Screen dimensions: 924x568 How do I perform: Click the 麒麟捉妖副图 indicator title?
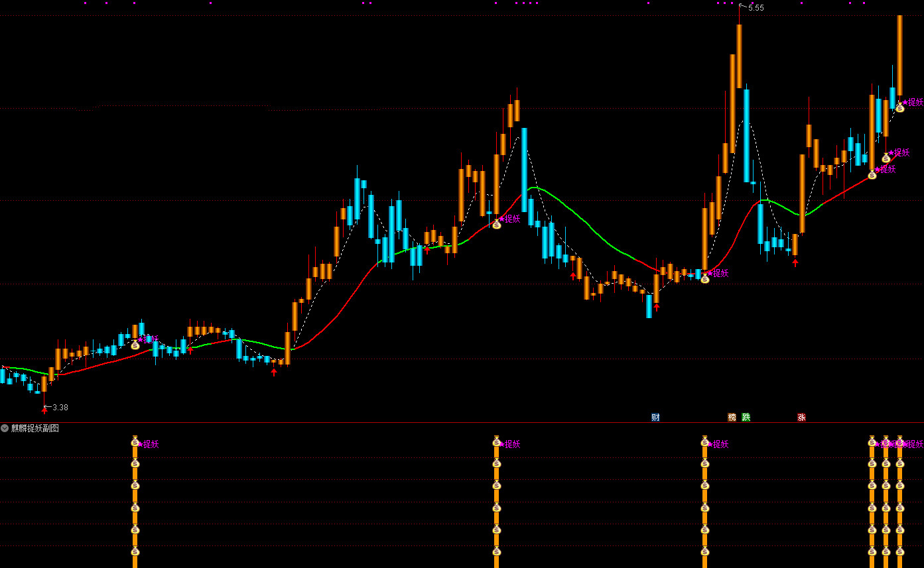pos(35,428)
